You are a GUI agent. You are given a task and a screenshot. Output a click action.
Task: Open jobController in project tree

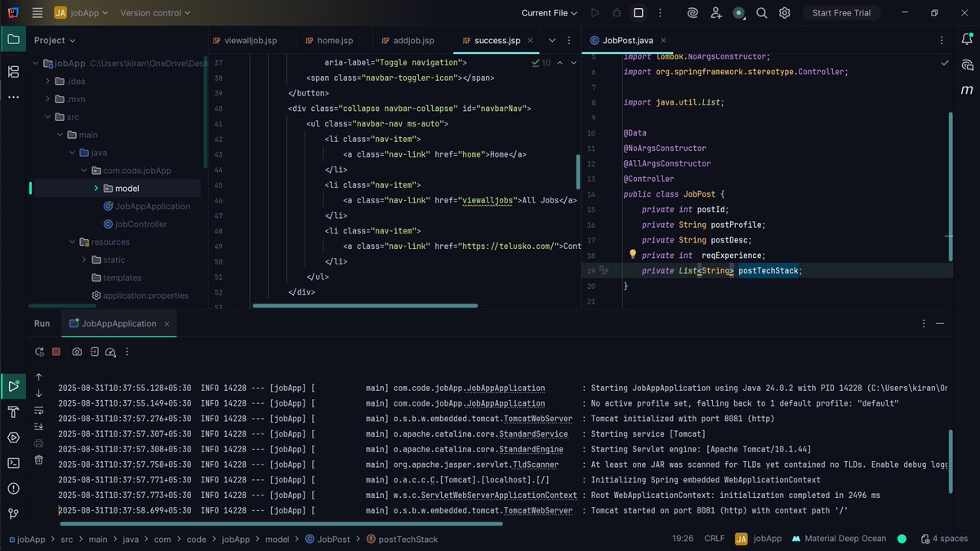coord(135,224)
